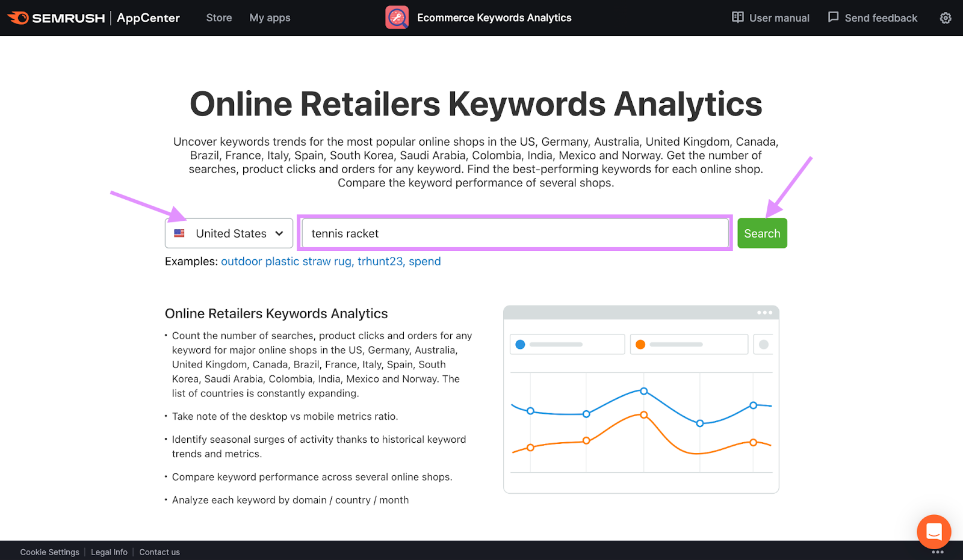Open Cookie Settings in the footer
Image resolution: width=963 pixels, height=560 pixels.
pos(49,552)
